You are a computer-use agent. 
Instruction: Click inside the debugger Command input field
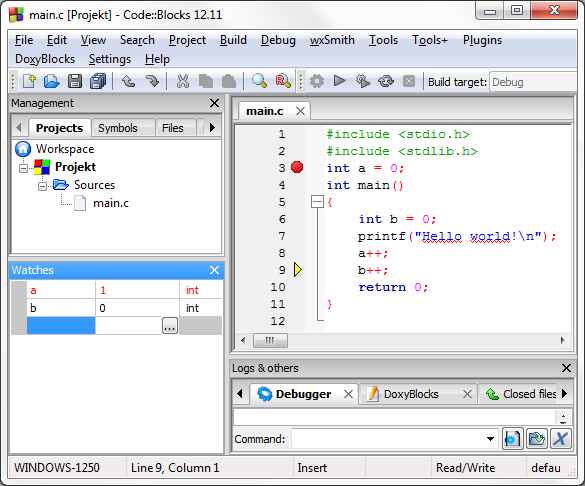[388, 439]
